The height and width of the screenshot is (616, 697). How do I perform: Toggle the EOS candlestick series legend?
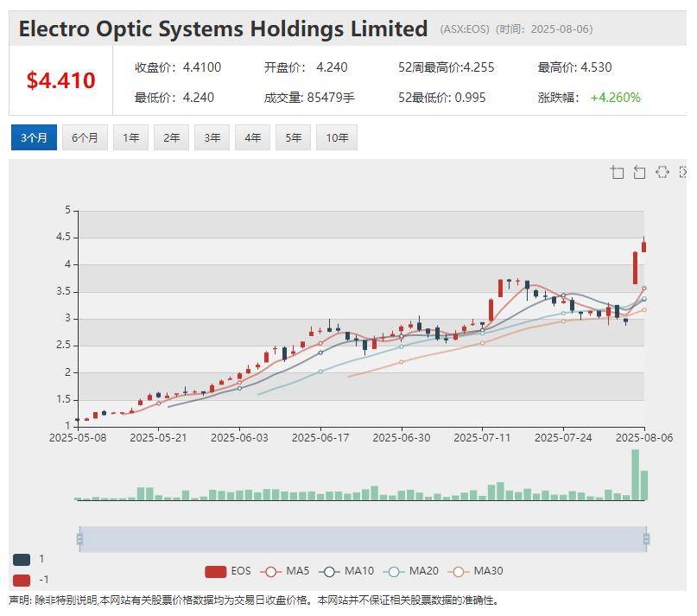(x=228, y=571)
